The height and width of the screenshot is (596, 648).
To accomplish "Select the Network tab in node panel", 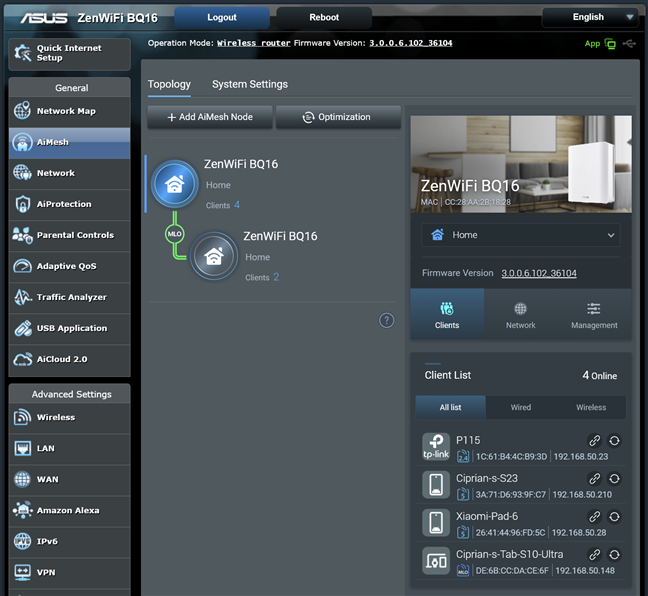I will (521, 315).
